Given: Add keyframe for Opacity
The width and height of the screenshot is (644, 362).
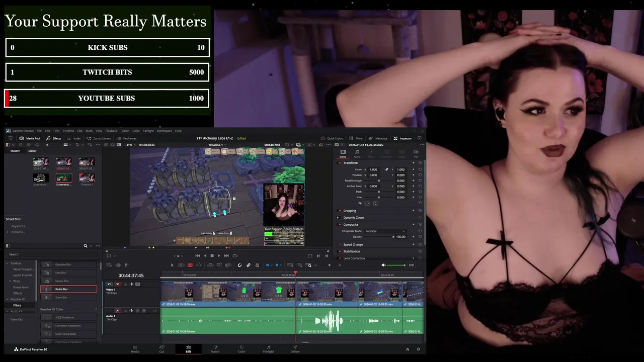Looking at the screenshot, I should 413,236.
